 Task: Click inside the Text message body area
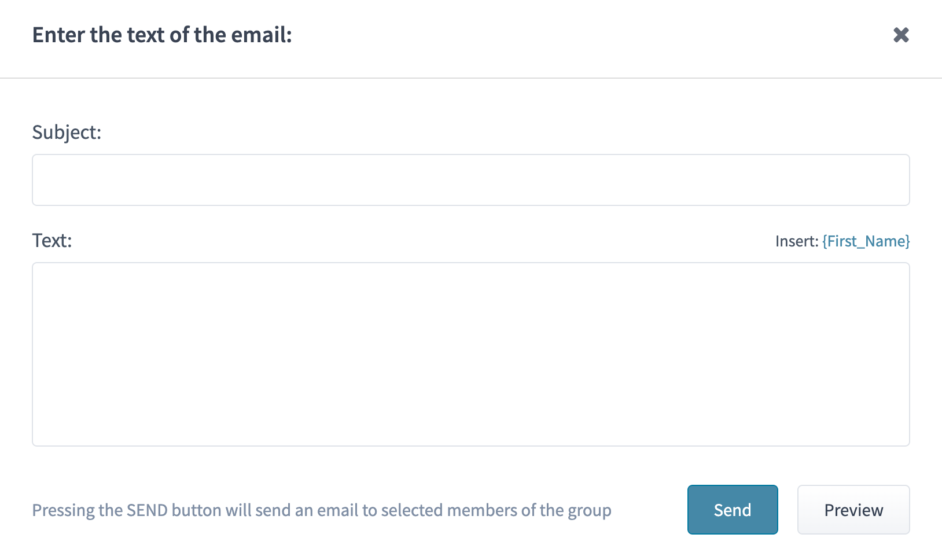(470, 354)
